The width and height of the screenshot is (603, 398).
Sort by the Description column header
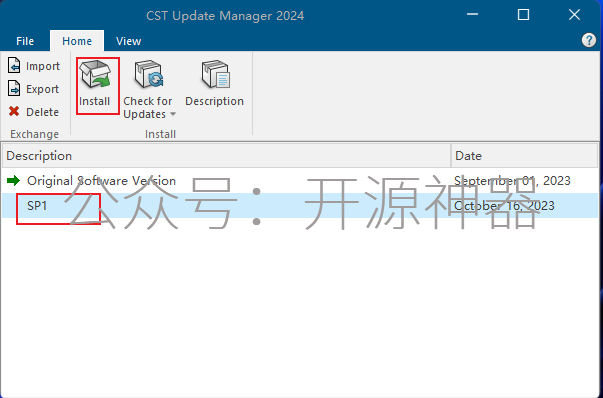pos(227,156)
